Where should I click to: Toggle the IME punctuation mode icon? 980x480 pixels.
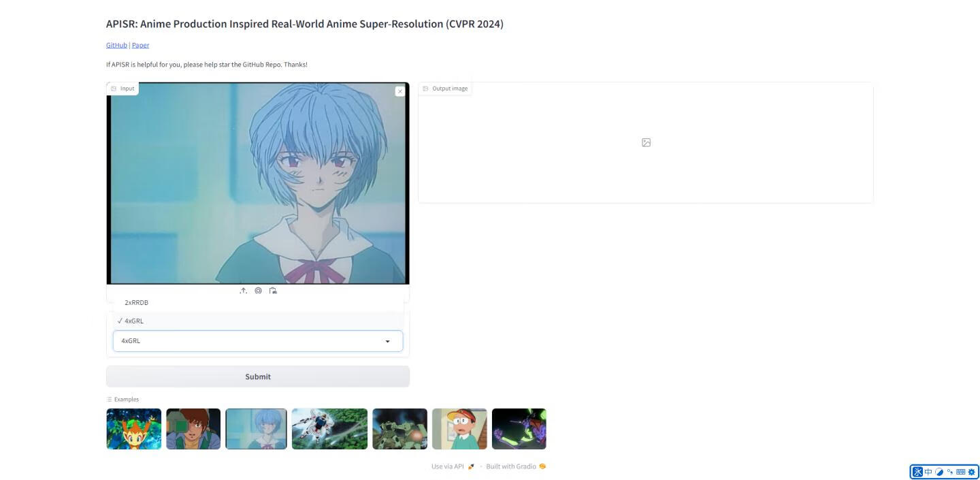point(950,472)
